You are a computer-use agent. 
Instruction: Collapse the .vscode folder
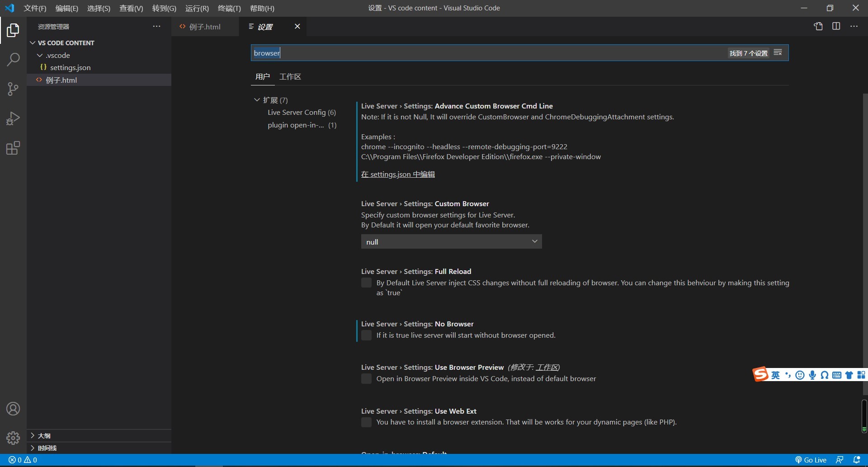[40, 55]
